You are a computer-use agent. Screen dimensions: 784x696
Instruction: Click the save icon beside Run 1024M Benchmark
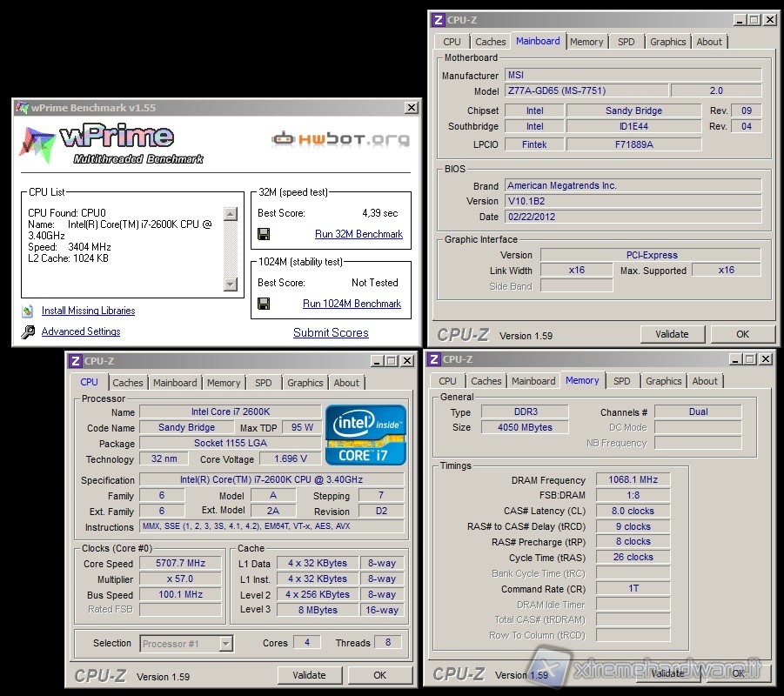(264, 304)
